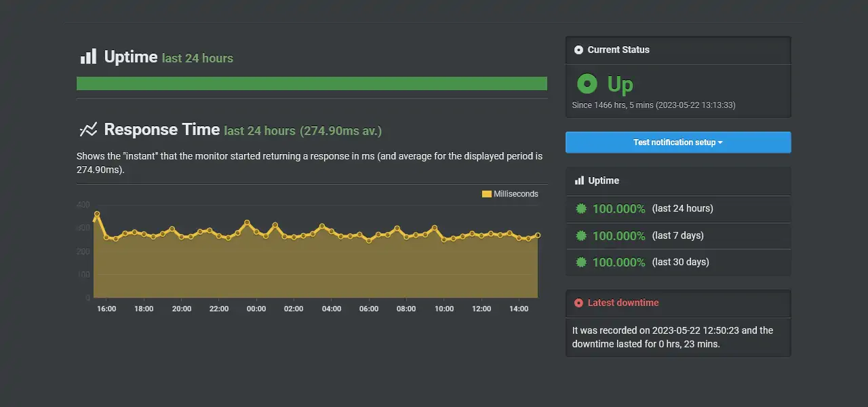The image size is (868, 407).
Task: Click the Latest downtime heading
Action: [623, 303]
